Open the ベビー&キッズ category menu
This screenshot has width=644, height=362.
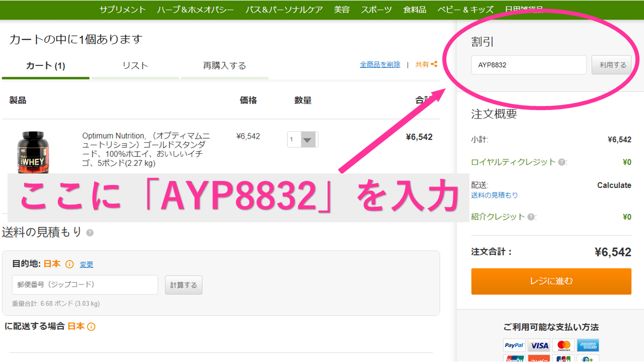click(465, 10)
